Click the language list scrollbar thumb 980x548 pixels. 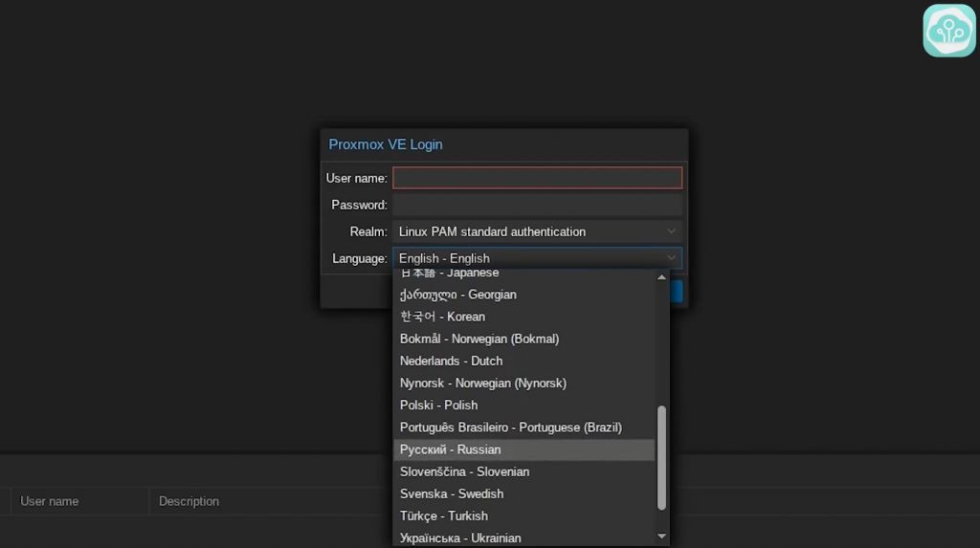tap(661, 457)
